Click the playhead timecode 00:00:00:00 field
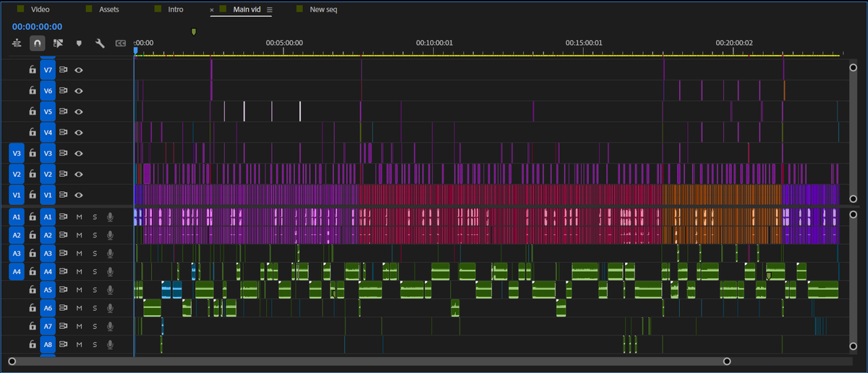The height and width of the screenshot is (373, 868). [x=37, y=27]
